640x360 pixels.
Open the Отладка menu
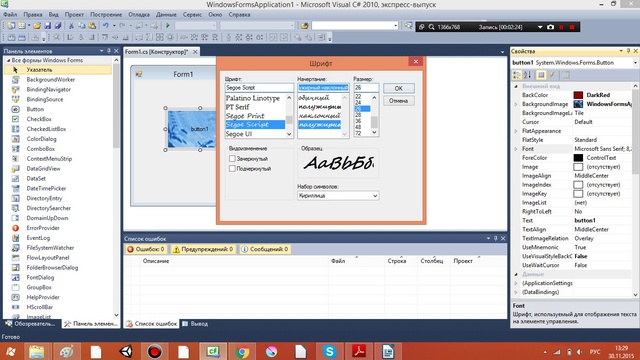point(139,15)
